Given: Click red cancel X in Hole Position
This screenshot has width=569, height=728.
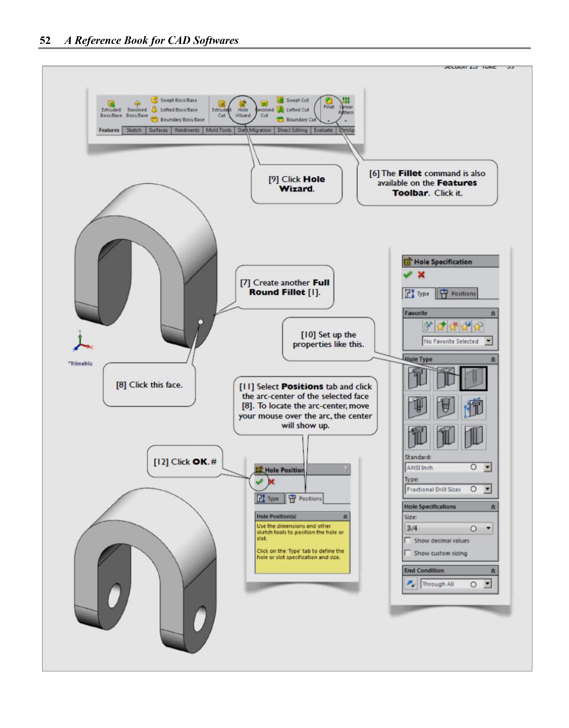Looking at the screenshot, I should pos(272,482).
